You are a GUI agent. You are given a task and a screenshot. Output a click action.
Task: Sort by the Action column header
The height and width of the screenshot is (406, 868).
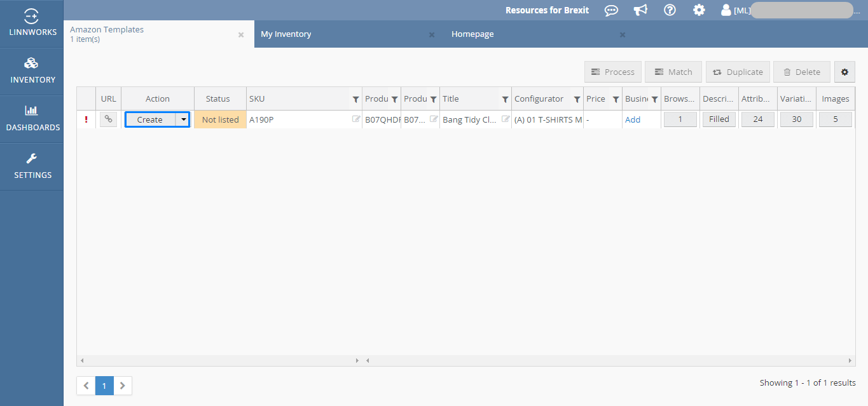pyautogui.click(x=158, y=98)
